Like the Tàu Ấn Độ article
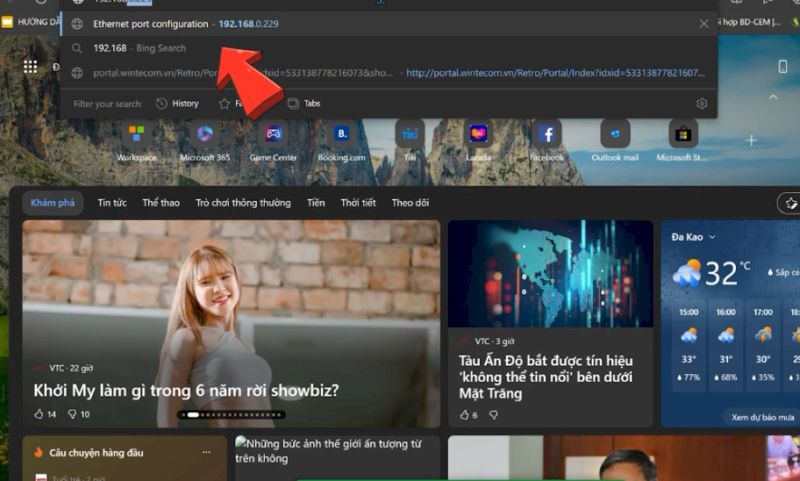This screenshot has width=800, height=481. coord(468,415)
